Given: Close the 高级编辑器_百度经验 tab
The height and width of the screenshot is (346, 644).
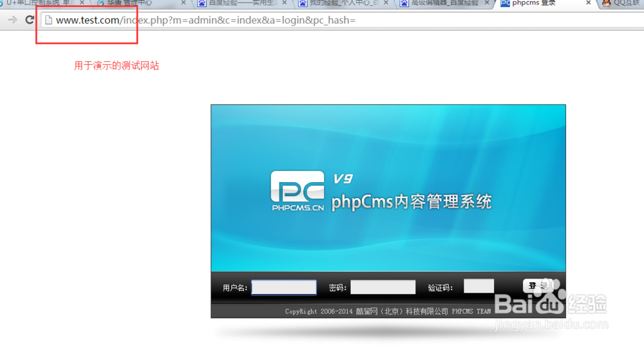Looking at the screenshot, I should [x=487, y=3].
